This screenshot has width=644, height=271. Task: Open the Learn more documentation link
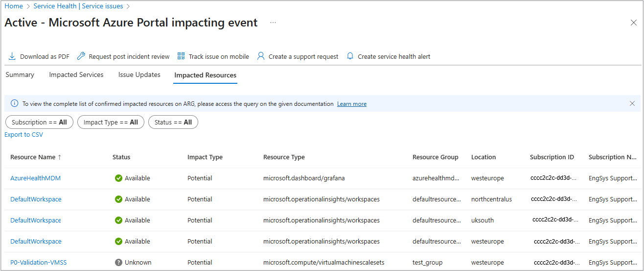pyautogui.click(x=351, y=104)
